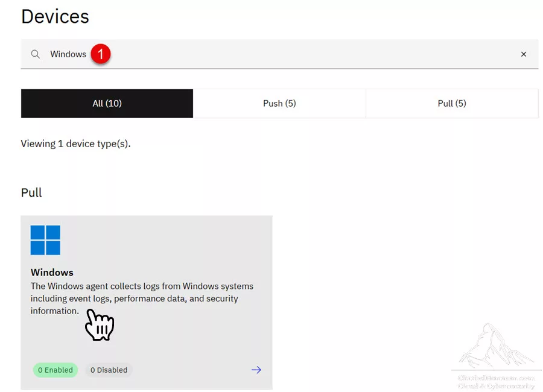Select the All (10) tab
Image resolution: width=543 pixels, height=392 pixels.
(107, 104)
